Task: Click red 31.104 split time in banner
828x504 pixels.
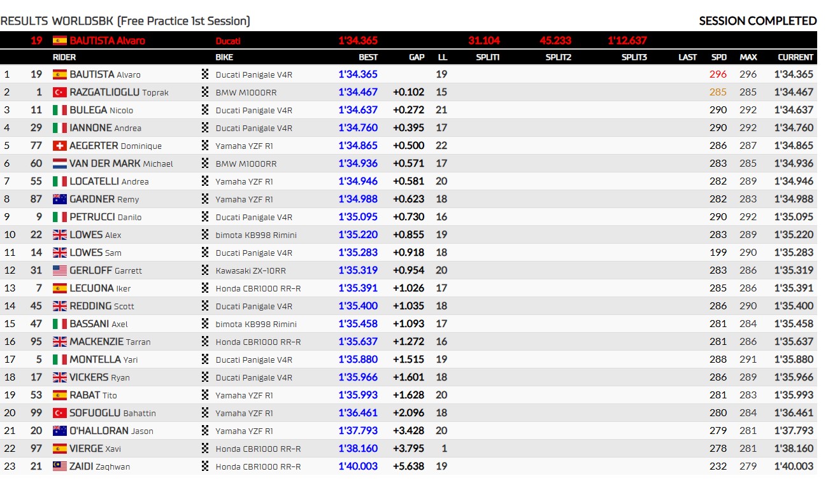Action: click(x=484, y=40)
